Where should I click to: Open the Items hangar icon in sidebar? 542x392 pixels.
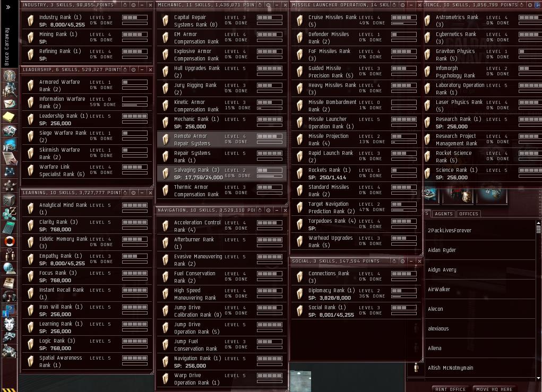tap(10, 351)
